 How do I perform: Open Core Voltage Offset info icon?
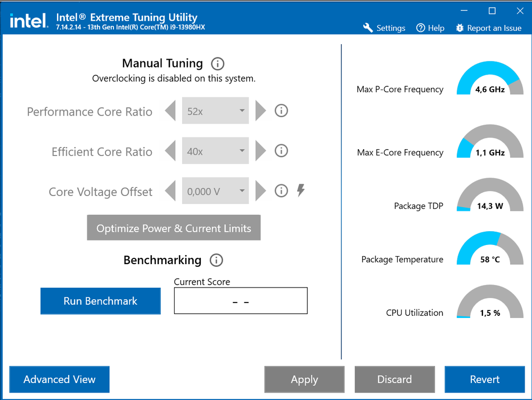(281, 191)
